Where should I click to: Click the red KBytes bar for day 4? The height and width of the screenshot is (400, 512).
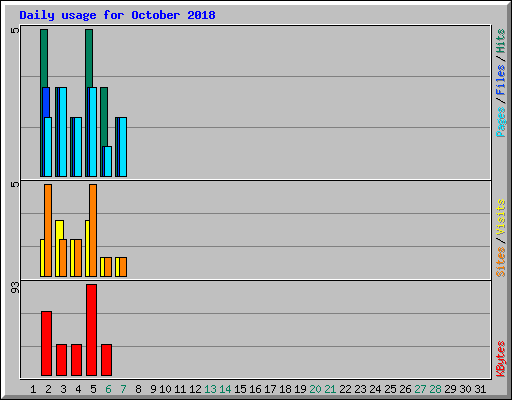tap(76, 360)
